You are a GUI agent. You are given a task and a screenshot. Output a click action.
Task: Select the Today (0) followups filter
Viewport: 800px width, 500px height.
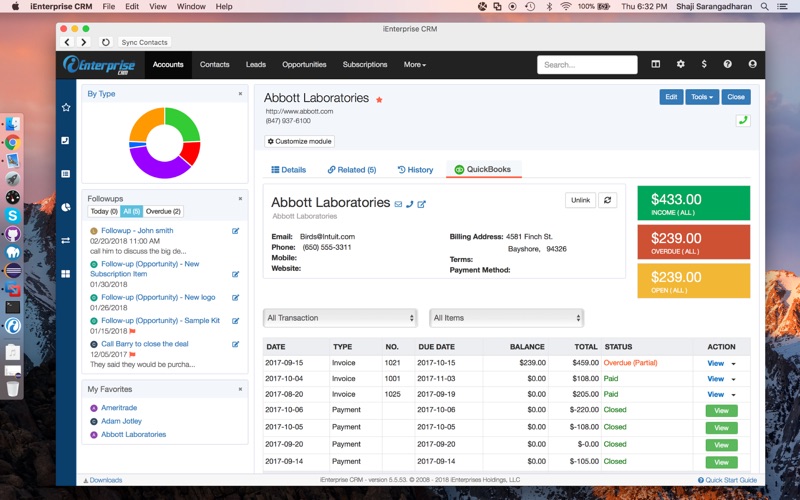coord(104,211)
